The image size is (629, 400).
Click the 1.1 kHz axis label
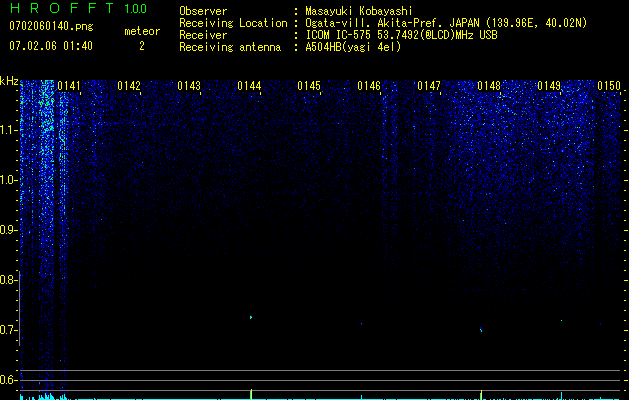8,130
